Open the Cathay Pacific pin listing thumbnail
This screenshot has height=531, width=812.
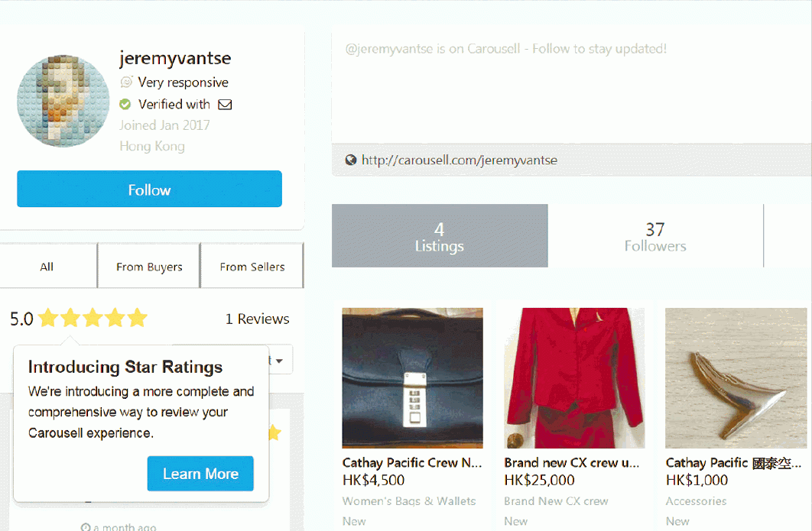pos(736,377)
